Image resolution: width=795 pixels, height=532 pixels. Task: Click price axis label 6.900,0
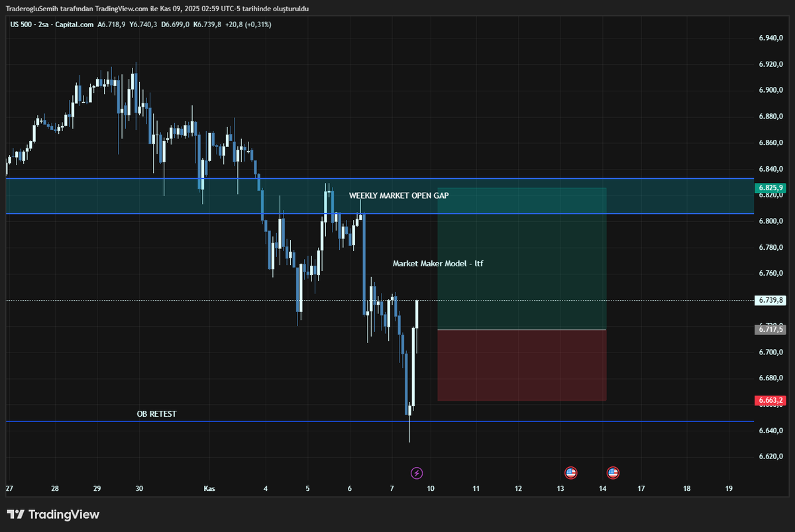[771, 90]
